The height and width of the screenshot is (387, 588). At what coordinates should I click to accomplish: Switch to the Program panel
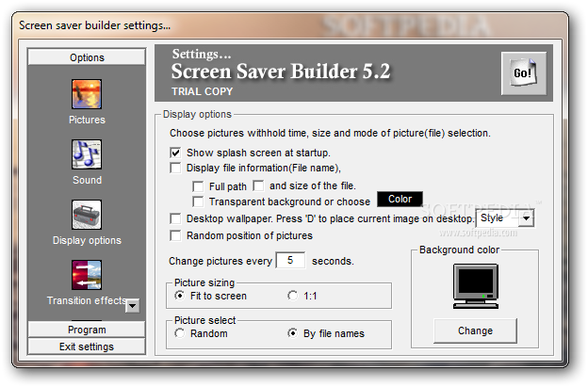(x=87, y=330)
